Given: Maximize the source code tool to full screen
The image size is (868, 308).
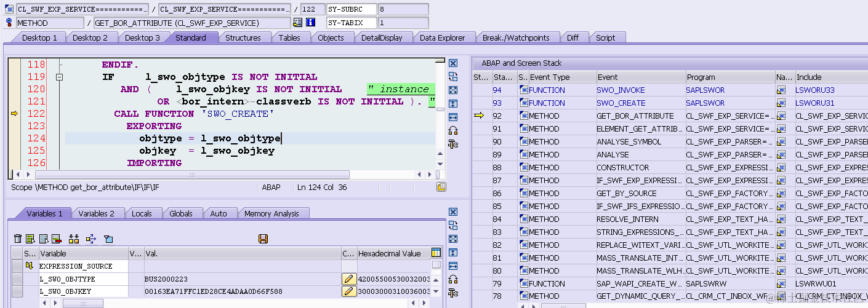Looking at the screenshot, I should click(x=453, y=90).
